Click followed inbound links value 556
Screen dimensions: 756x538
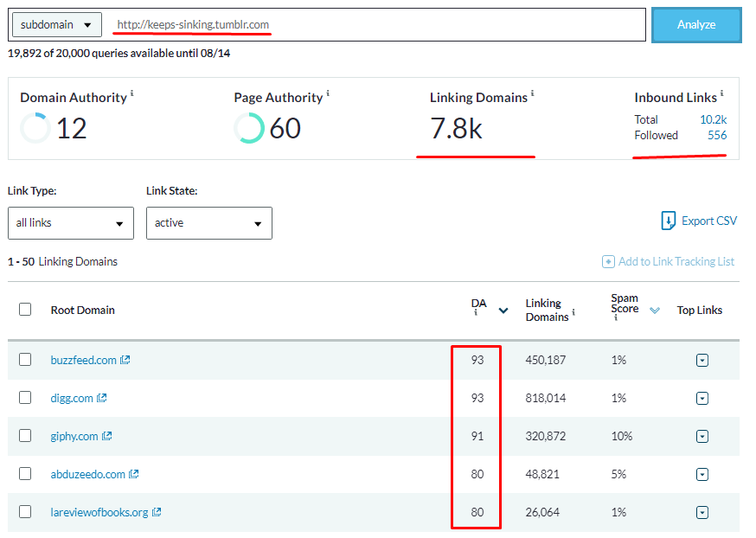717,135
